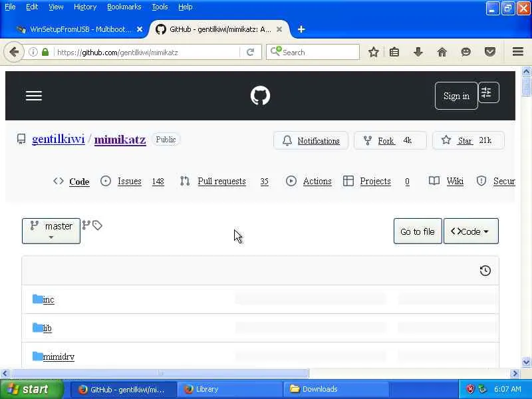Open the History menu

coord(85,7)
